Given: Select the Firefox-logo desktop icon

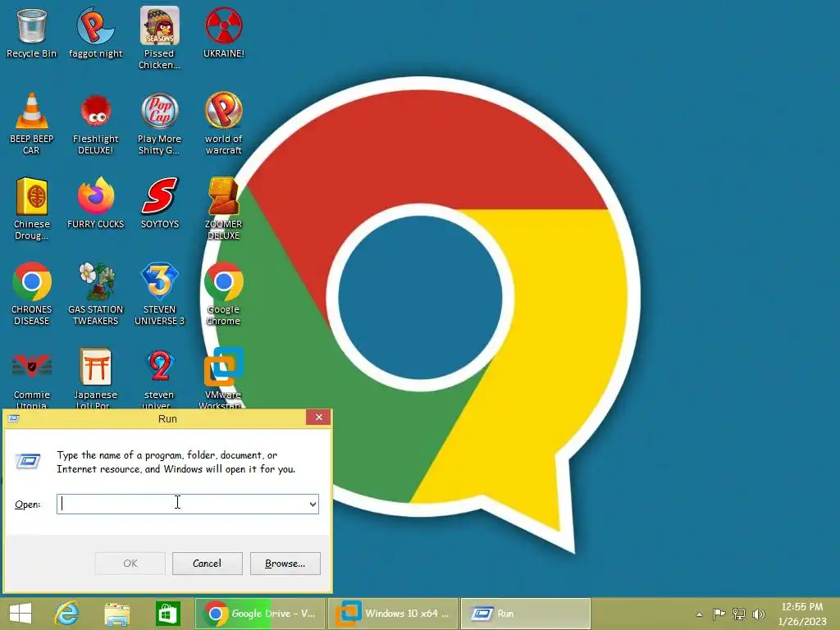Looking at the screenshot, I should point(95,203).
